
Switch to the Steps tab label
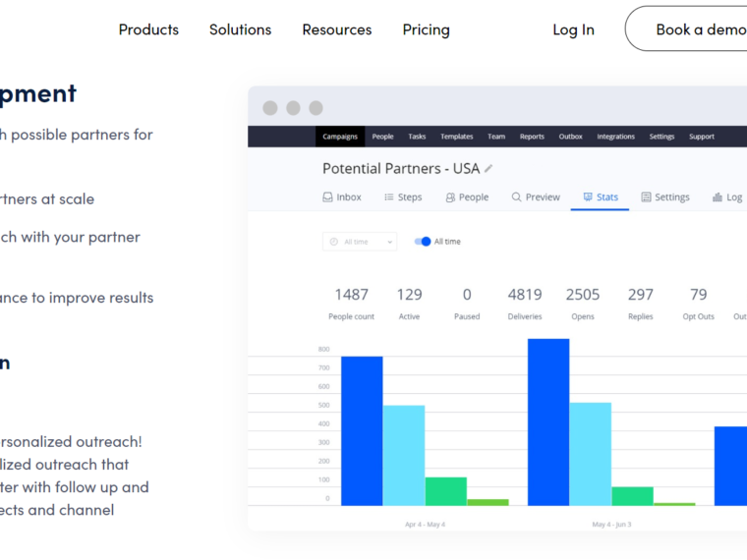410,197
